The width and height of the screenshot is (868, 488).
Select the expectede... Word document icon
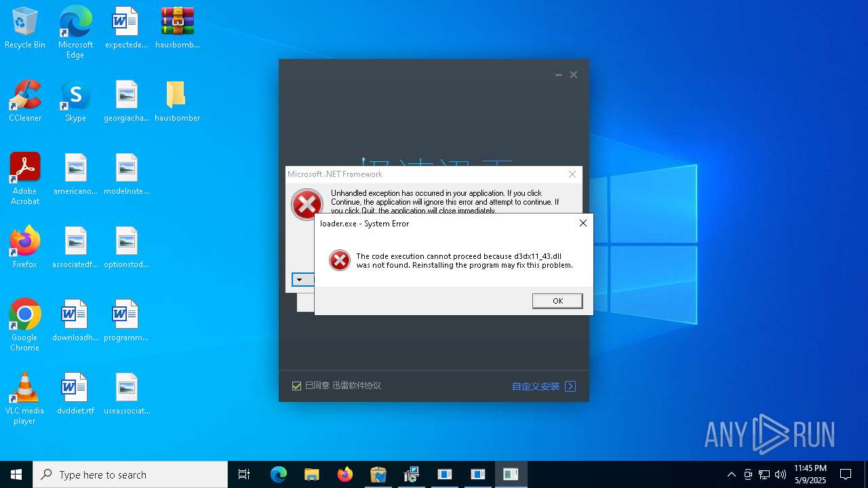pos(126,28)
